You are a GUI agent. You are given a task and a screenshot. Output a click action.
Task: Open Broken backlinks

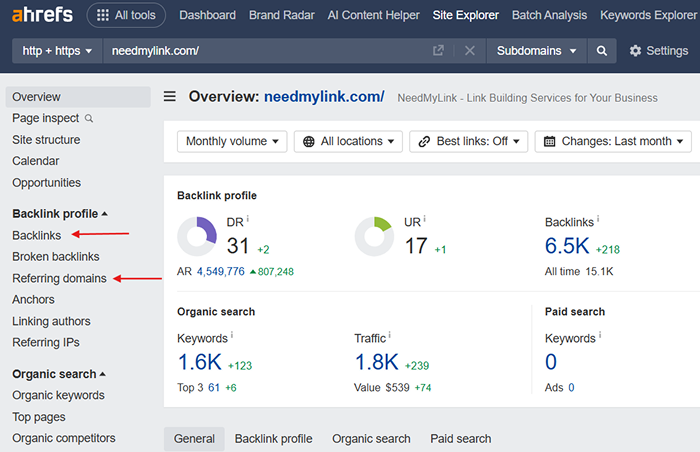pyautogui.click(x=56, y=257)
